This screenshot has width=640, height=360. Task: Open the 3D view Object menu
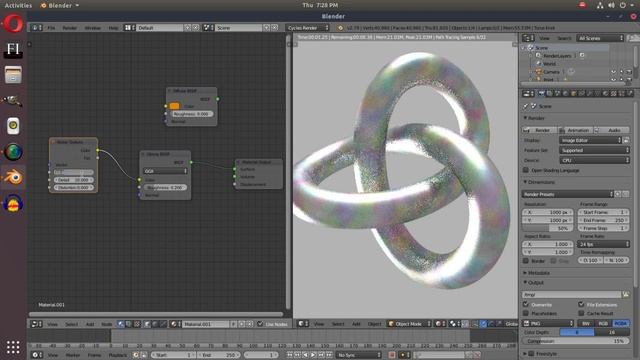pos(374,324)
